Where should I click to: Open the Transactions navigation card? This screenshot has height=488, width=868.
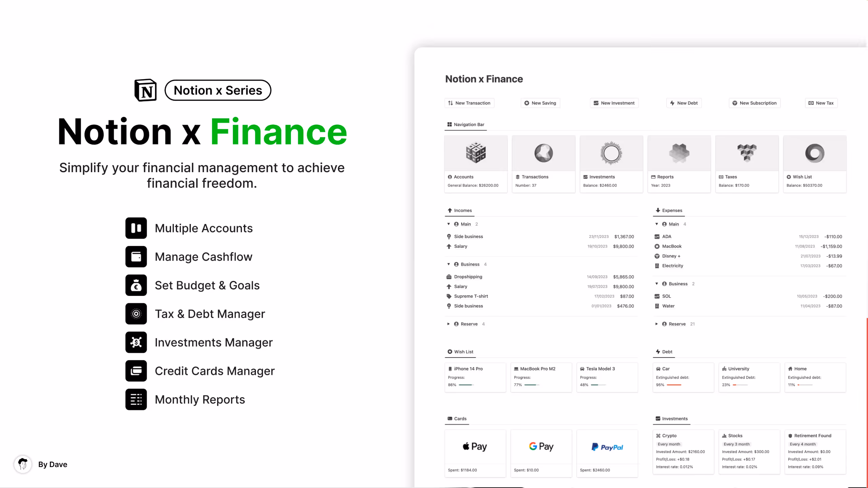click(544, 164)
